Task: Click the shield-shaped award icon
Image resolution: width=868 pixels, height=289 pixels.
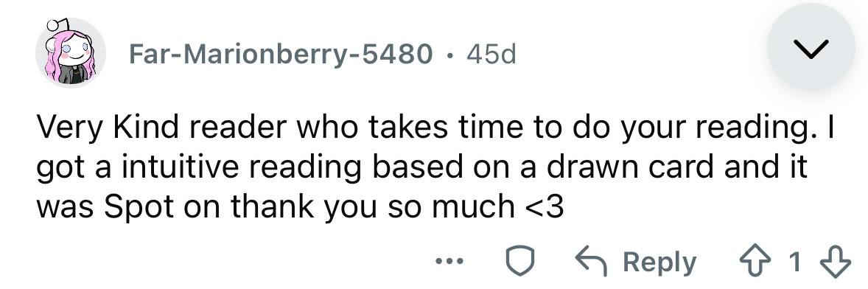Action: click(x=521, y=262)
